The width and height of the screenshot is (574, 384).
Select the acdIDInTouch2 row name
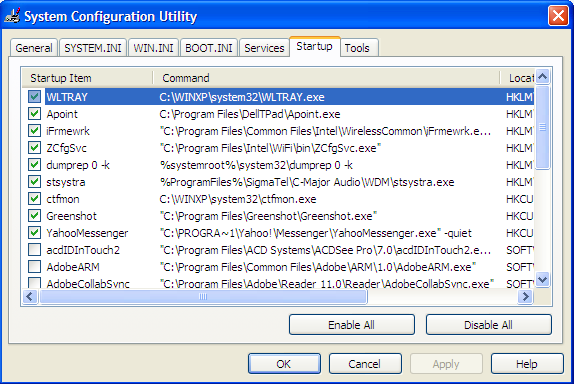(83, 250)
